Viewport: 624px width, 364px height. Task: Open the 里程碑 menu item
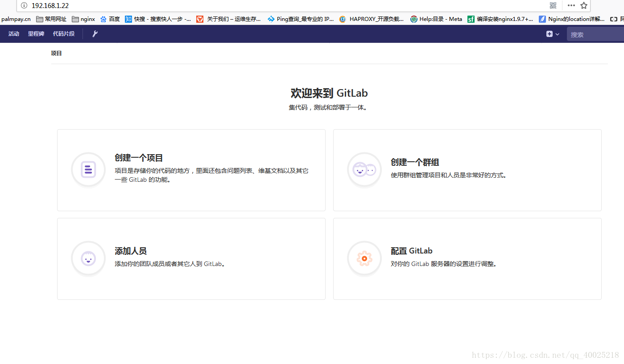point(36,34)
